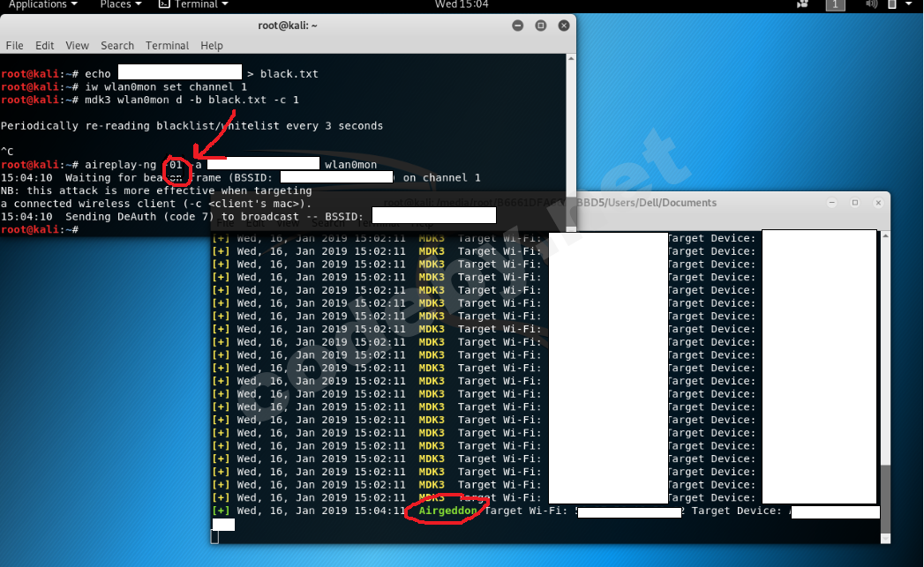The height and width of the screenshot is (567, 924).
Task: Maximize the Documents terminal window behind
Action: [x=855, y=203]
